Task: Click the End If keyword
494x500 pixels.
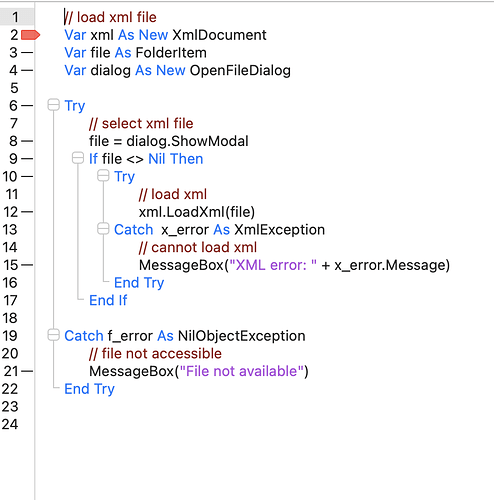Action: 108,301
